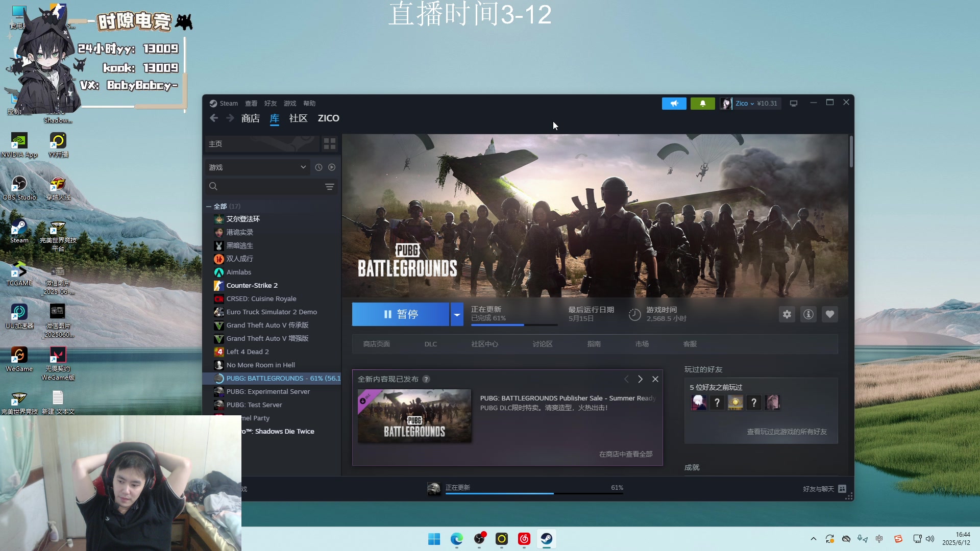Open Big Picture mode monitor icon
The image size is (980, 551).
(794, 104)
